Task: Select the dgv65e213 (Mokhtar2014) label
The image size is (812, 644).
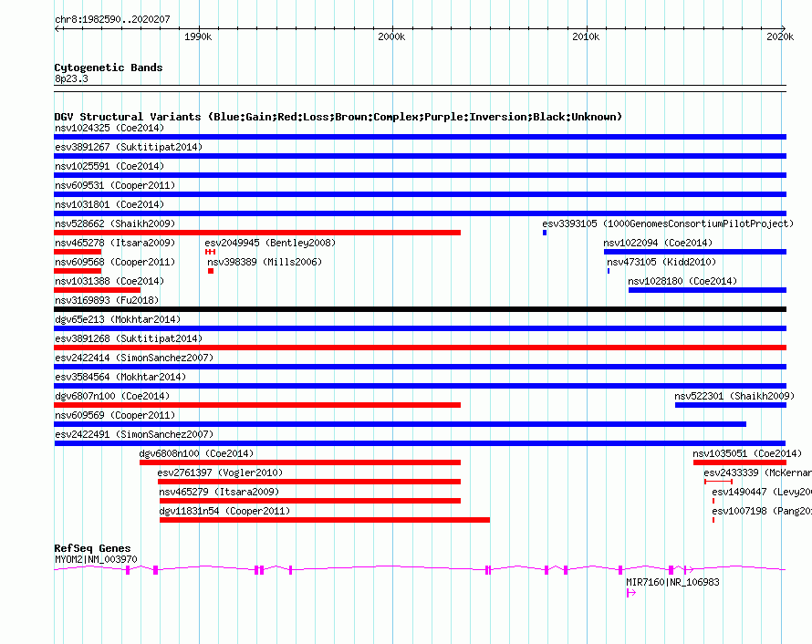Action: click(118, 319)
